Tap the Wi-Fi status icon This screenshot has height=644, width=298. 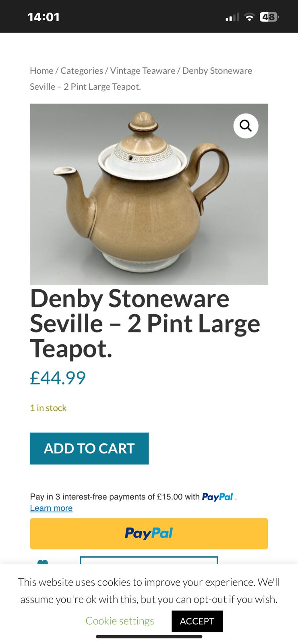tap(250, 17)
